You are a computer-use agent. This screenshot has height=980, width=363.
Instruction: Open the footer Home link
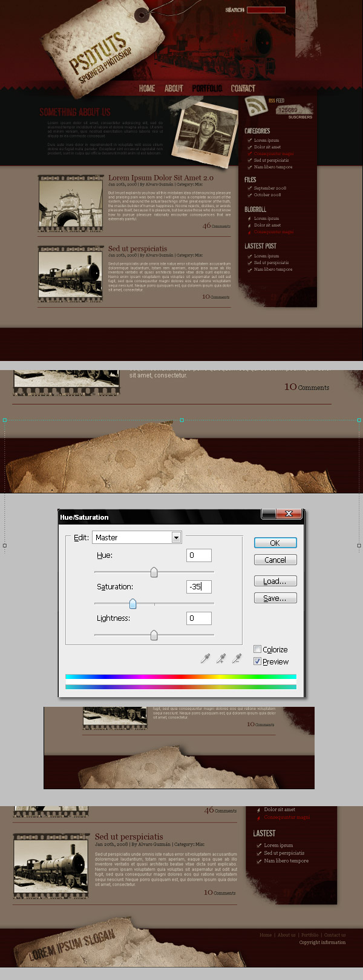[266, 935]
